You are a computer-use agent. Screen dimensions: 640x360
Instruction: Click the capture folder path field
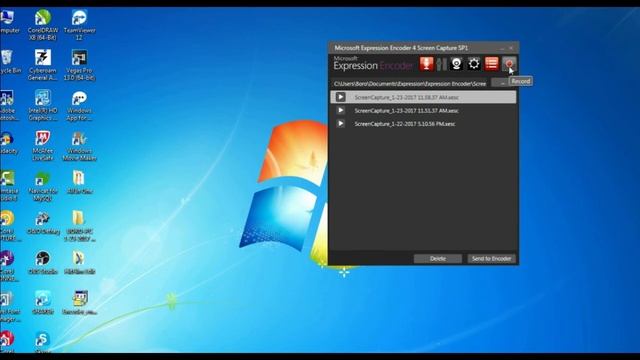pyautogui.click(x=410, y=83)
